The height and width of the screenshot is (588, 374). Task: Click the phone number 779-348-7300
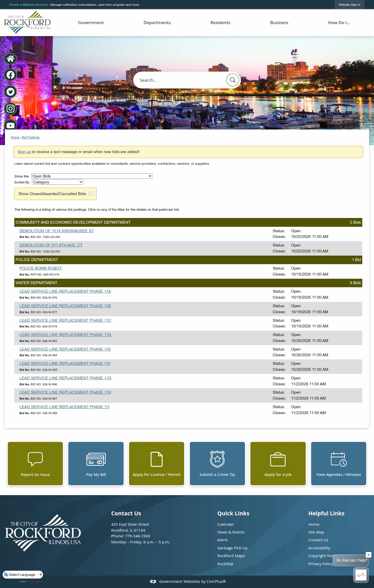[137, 536]
